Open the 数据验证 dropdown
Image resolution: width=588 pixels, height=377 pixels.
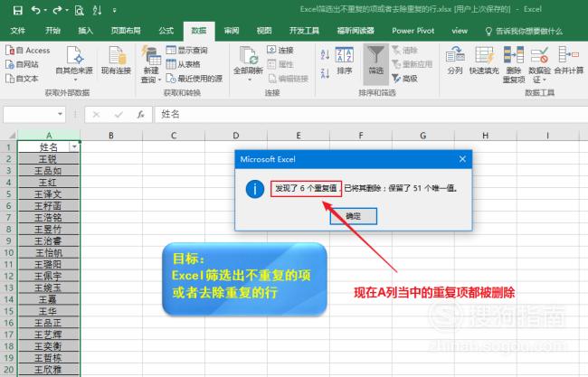(x=539, y=64)
